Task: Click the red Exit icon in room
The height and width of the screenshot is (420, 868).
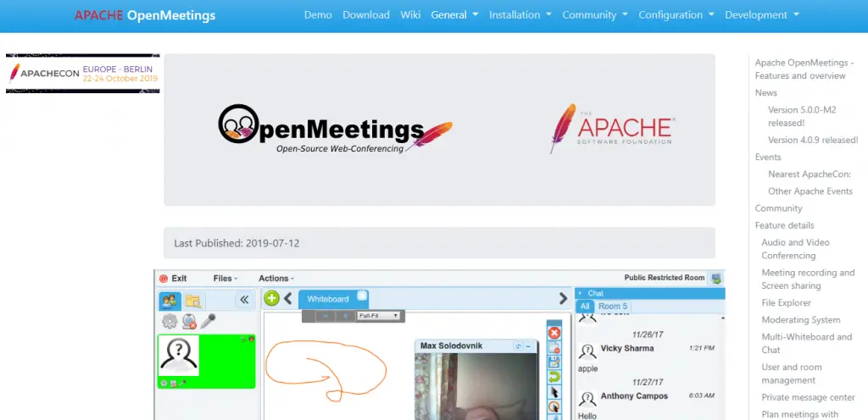Action: click(164, 279)
